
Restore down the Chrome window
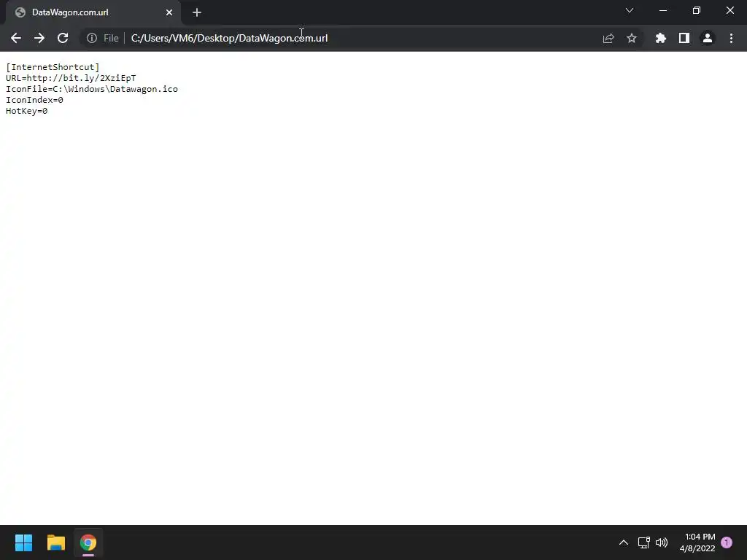[697, 10]
